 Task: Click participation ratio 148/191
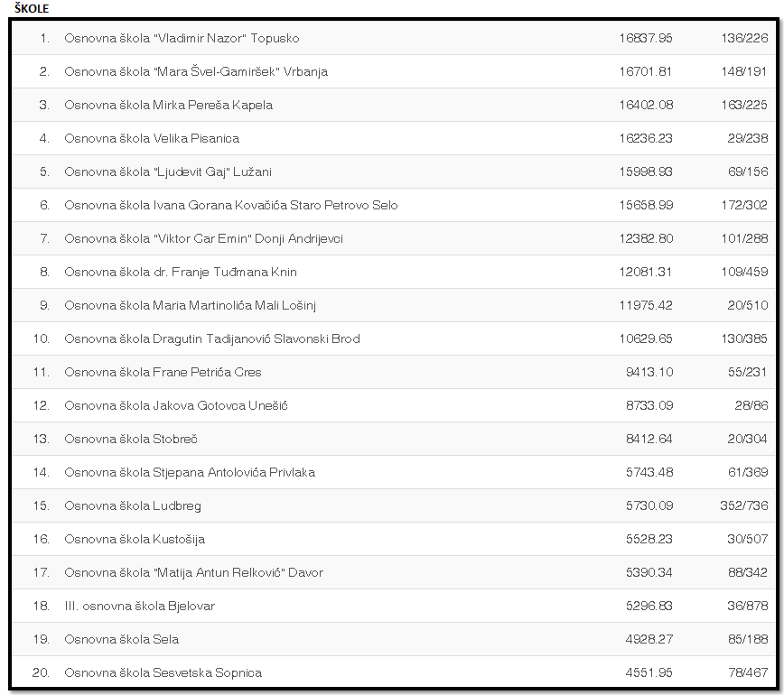click(744, 72)
